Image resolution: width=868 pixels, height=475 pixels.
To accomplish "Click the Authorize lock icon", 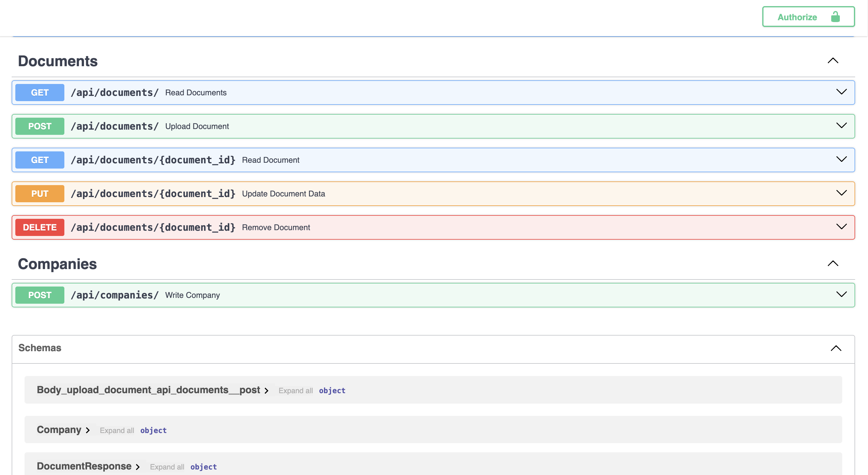I will click(835, 17).
